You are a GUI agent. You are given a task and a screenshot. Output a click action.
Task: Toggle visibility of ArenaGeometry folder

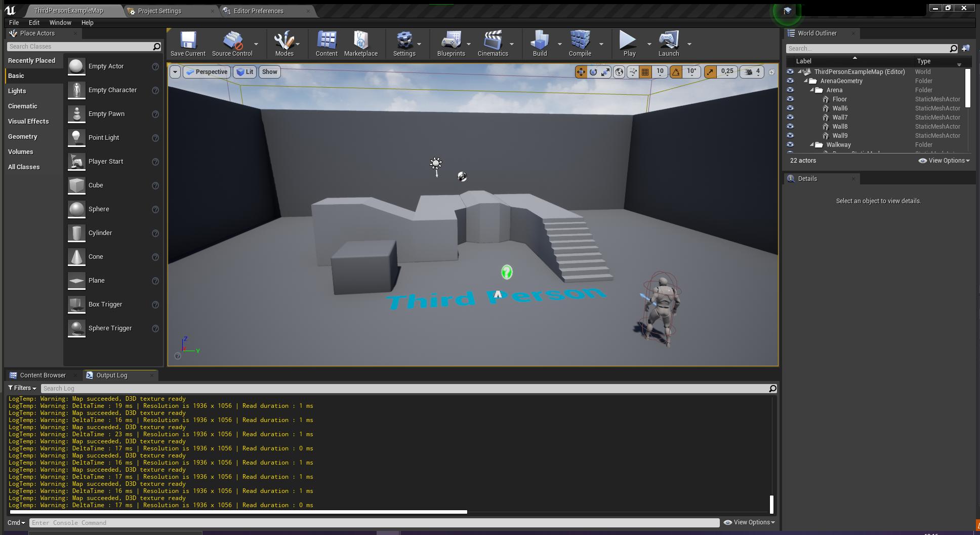coord(790,81)
